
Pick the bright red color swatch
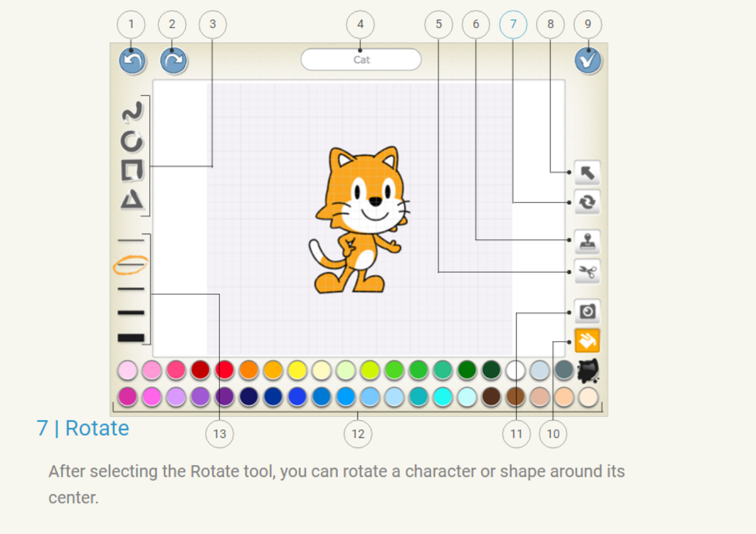coord(224,371)
